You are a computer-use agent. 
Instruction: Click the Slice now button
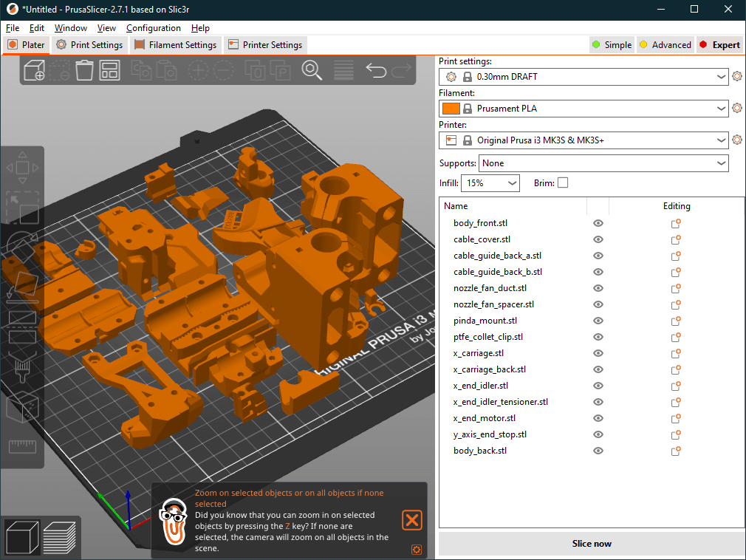(591, 543)
